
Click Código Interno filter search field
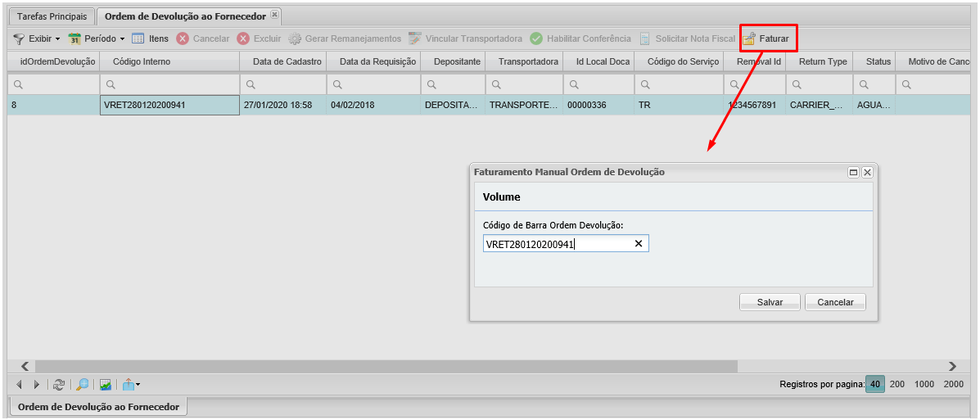pyautogui.click(x=170, y=84)
